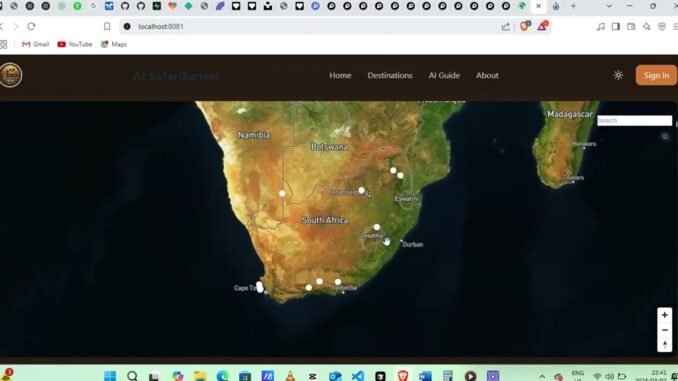Viewport: 678px width, 381px height.
Task: Click the Madagascar map label
Action: pyautogui.click(x=570, y=114)
